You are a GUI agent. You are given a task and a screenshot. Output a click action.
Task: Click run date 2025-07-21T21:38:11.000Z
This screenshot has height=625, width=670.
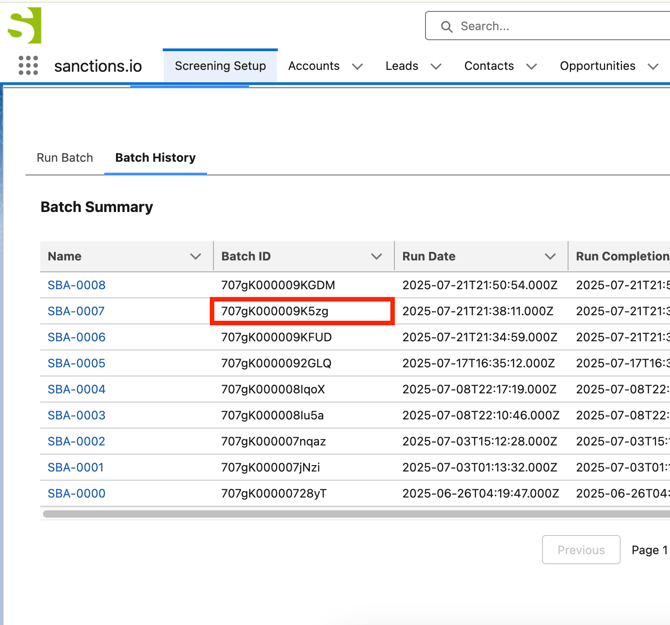(478, 311)
